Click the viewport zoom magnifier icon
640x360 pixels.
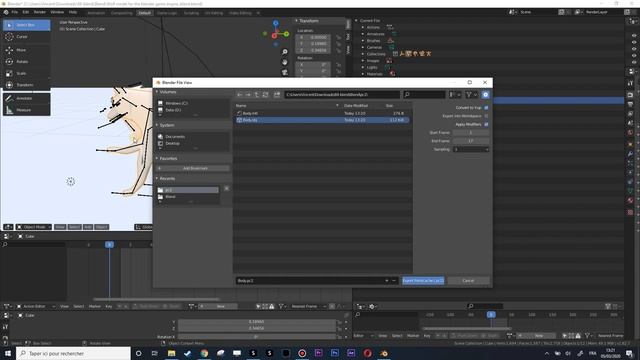pyautogui.click(x=284, y=52)
